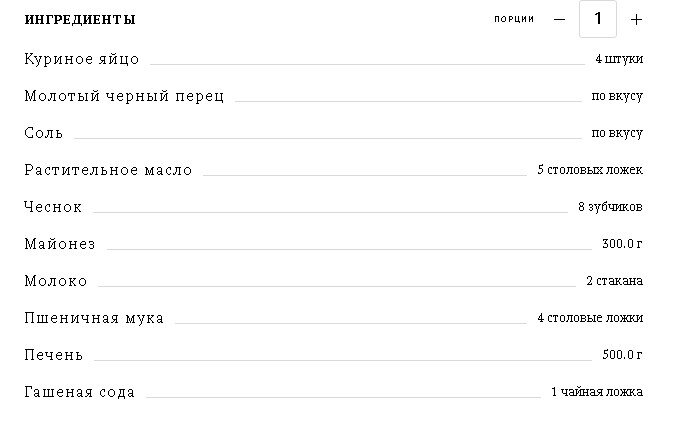Viewport: 680px width, 427px height.
Task: Click the 2 стакана quantity
Action: pyautogui.click(x=615, y=281)
